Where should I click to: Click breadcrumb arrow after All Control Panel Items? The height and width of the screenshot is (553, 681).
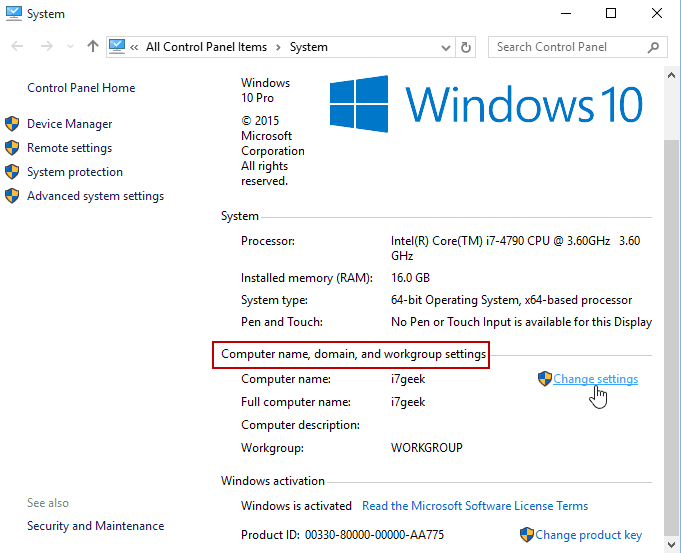click(278, 47)
